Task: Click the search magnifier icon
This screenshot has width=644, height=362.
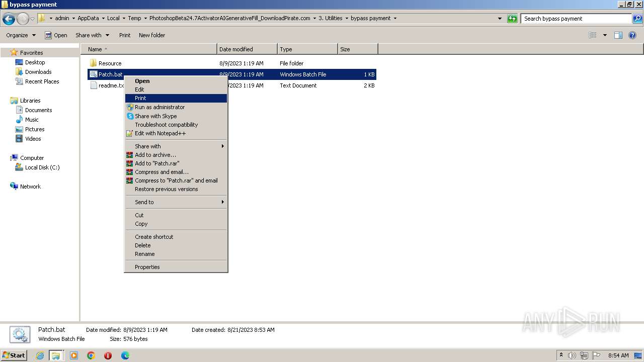Action: click(x=637, y=19)
